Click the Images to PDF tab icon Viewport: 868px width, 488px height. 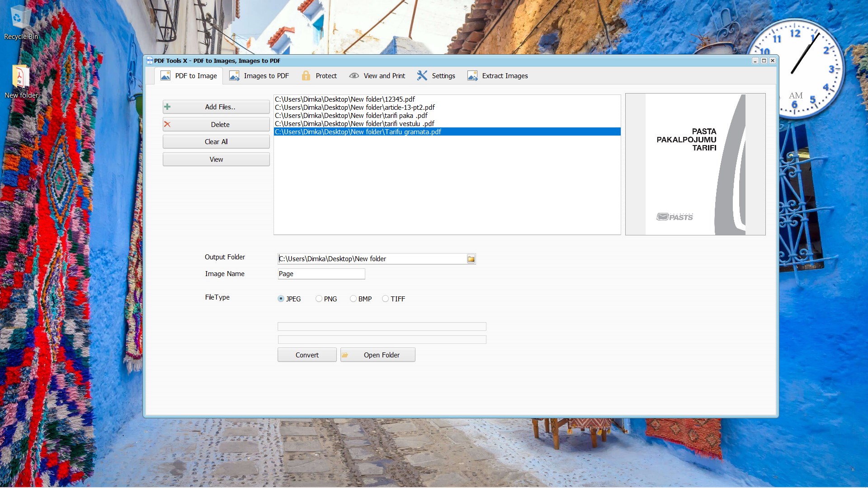tap(234, 76)
